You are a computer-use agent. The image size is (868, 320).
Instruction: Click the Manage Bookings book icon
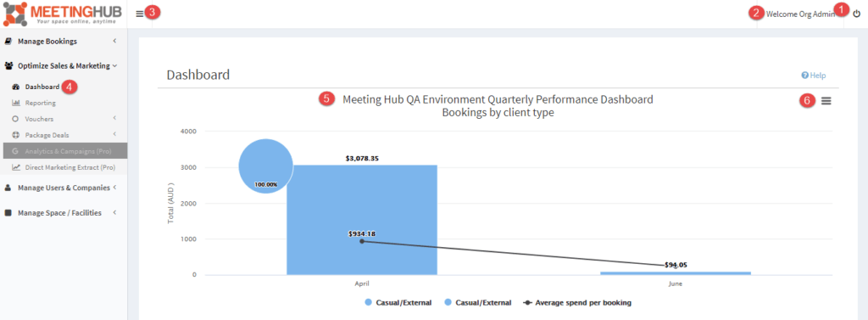[x=8, y=41]
